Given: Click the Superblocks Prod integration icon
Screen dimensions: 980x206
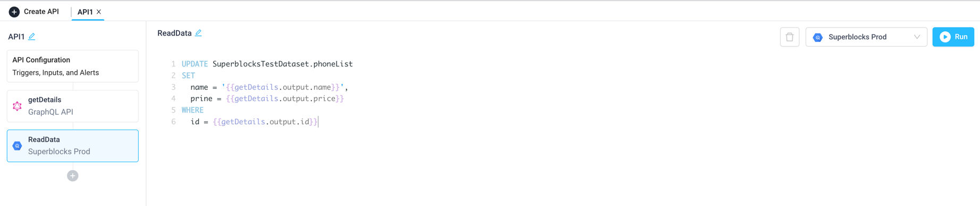Looking at the screenshot, I should (x=818, y=37).
